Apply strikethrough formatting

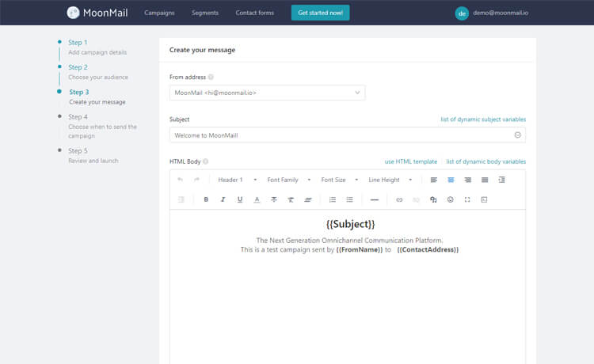[x=274, y=199]
